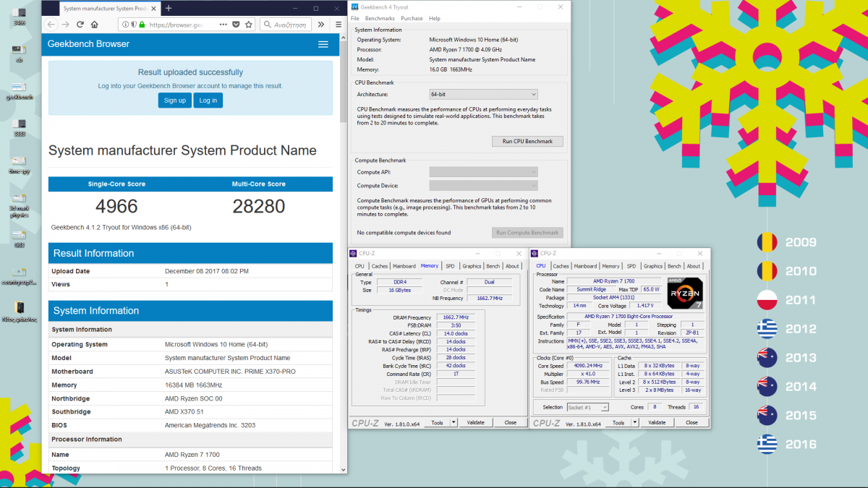Select the countrycup desktop file icon
Image resolution: width=868 pixels, height=488 pixels.
point(20,276)
